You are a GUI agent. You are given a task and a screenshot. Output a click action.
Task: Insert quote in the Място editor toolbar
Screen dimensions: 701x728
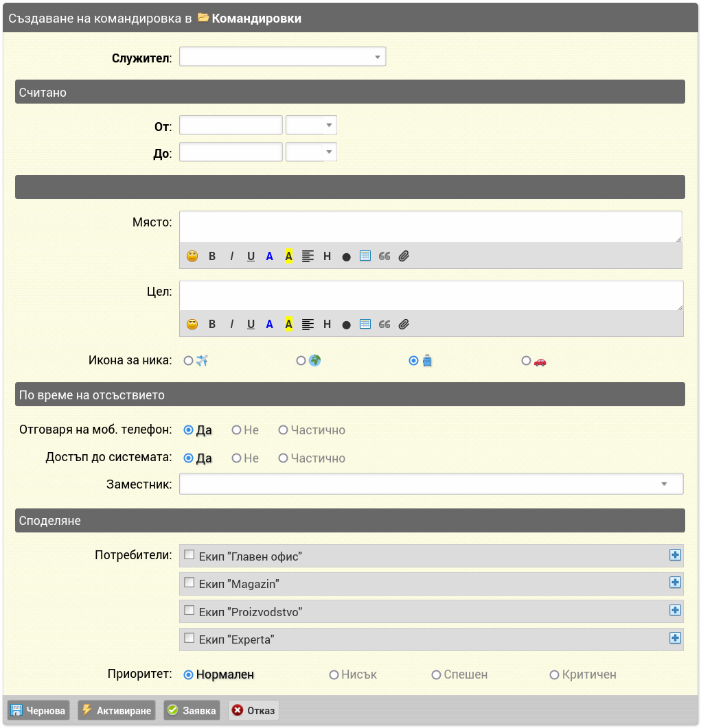pos(384,257)
